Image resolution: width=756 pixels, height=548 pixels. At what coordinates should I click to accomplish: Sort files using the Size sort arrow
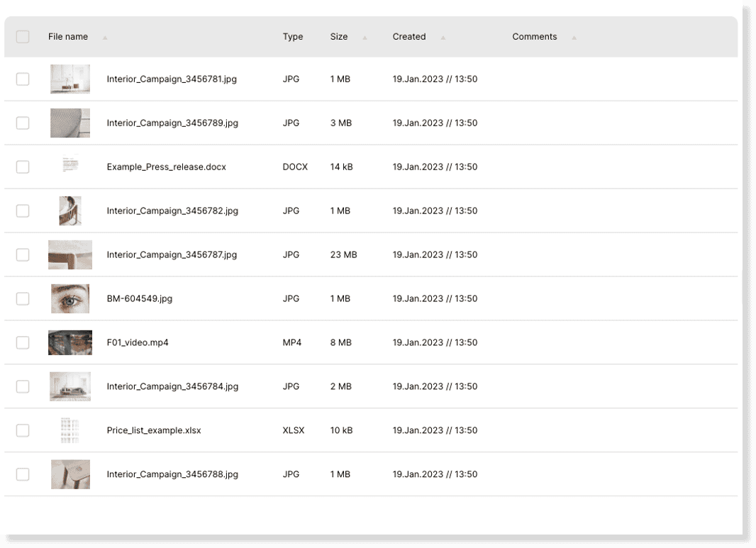(365, 36)
